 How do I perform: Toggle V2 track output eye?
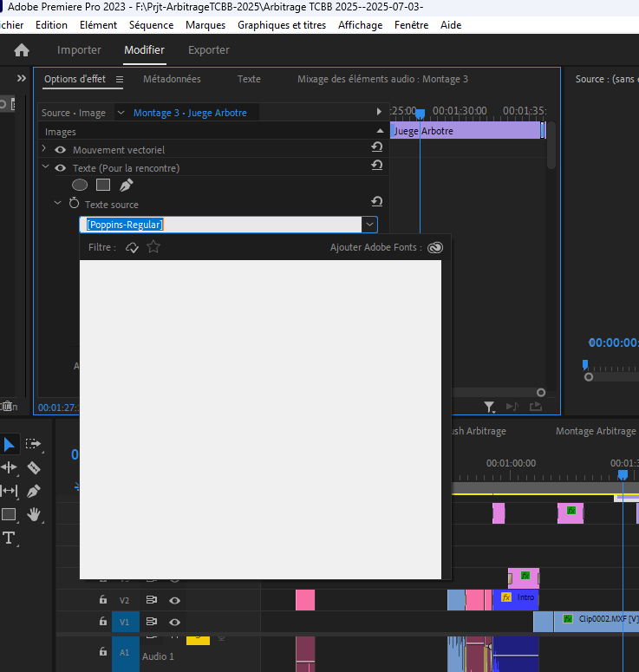point(174,600)
